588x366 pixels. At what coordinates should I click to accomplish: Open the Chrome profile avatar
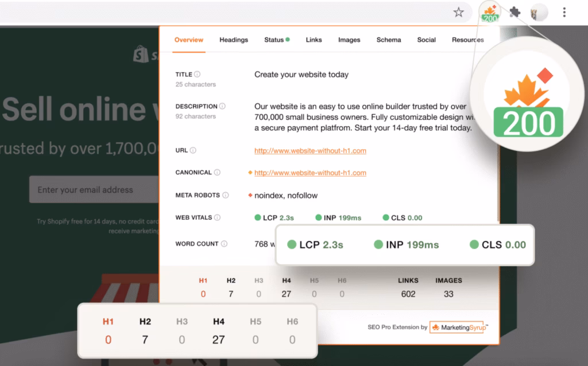tap(539, 12)
